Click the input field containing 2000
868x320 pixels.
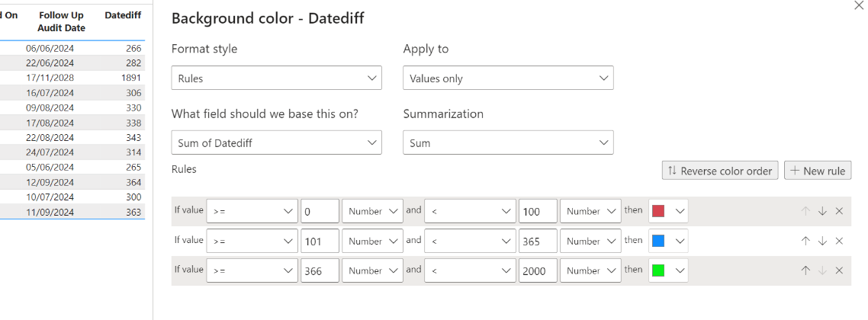[538, 270]
